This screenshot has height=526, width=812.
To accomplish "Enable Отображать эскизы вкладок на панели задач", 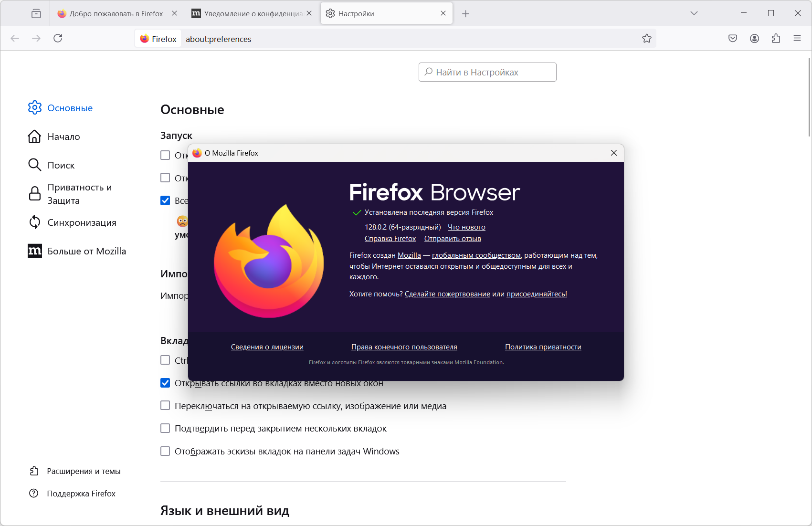I will pos(165,451).
